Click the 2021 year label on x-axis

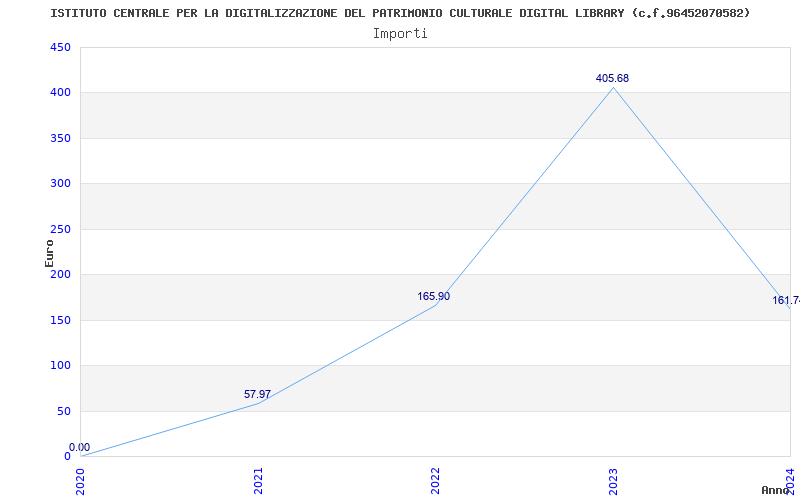tap(258, 481)
